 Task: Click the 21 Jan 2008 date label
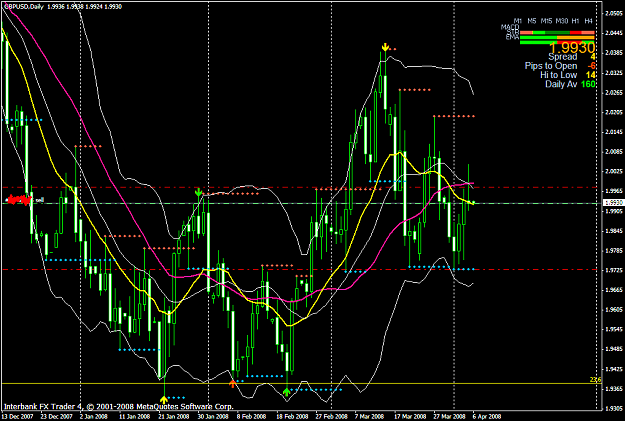[x=174, y=416]
